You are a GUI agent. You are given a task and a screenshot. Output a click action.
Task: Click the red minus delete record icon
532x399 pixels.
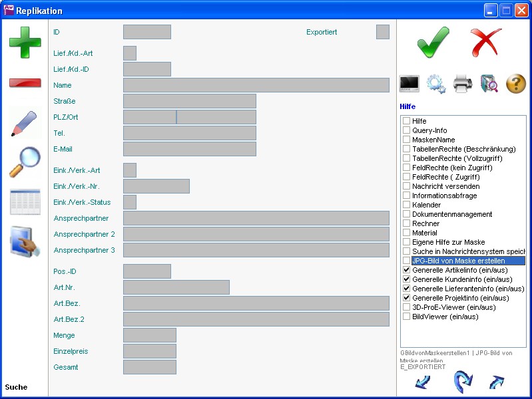click(x=25, y=83)
